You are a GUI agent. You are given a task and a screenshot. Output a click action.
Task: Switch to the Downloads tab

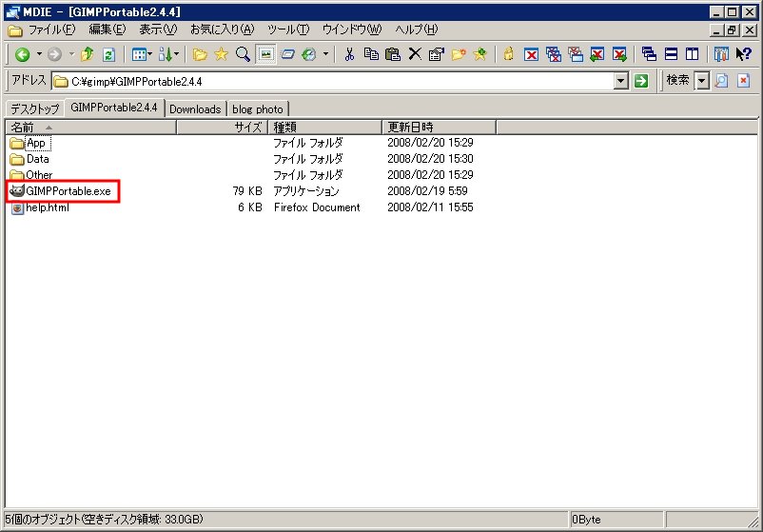coord(195,109)
